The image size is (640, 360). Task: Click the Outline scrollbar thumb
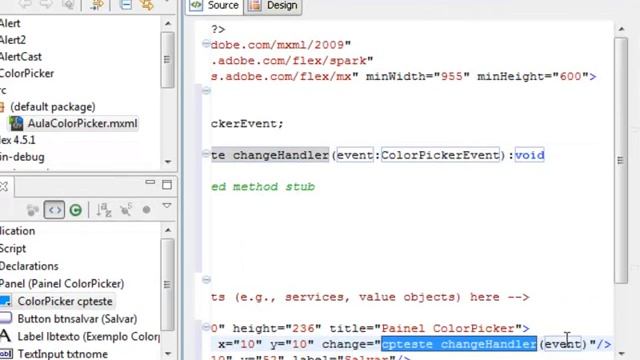coord(167,284)
